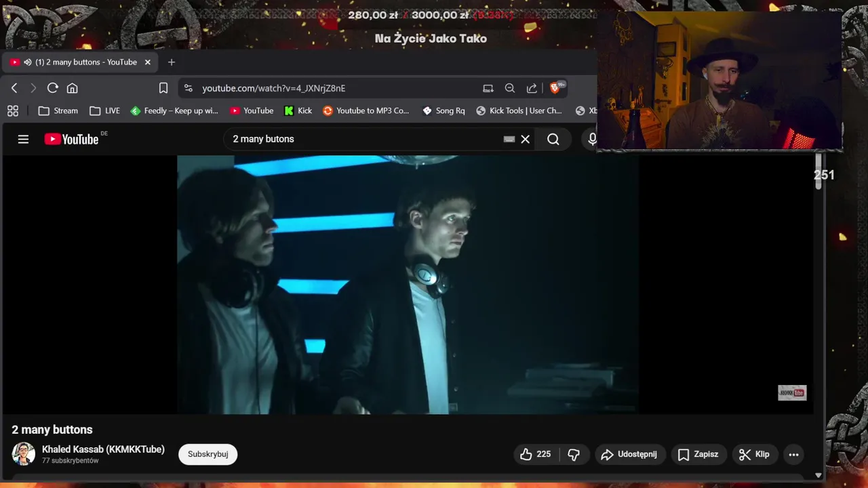Share this page via address bar icon

click(x=532, y=88)
